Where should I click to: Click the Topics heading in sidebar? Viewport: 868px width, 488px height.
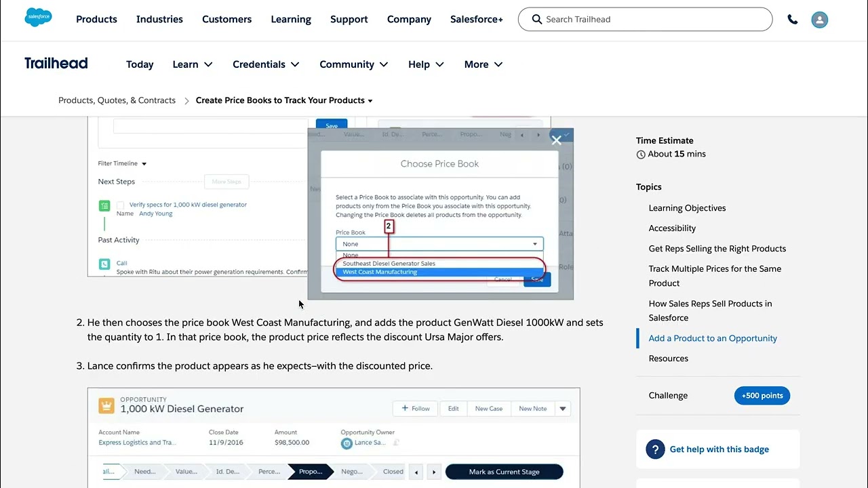coord(649,187)
